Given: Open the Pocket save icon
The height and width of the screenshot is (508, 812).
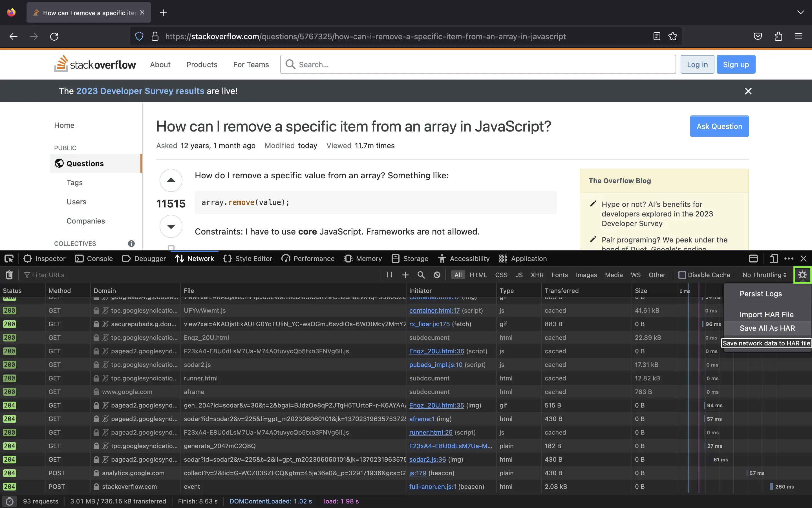Looking at the screenshot, I should click(x=758, y=36).
